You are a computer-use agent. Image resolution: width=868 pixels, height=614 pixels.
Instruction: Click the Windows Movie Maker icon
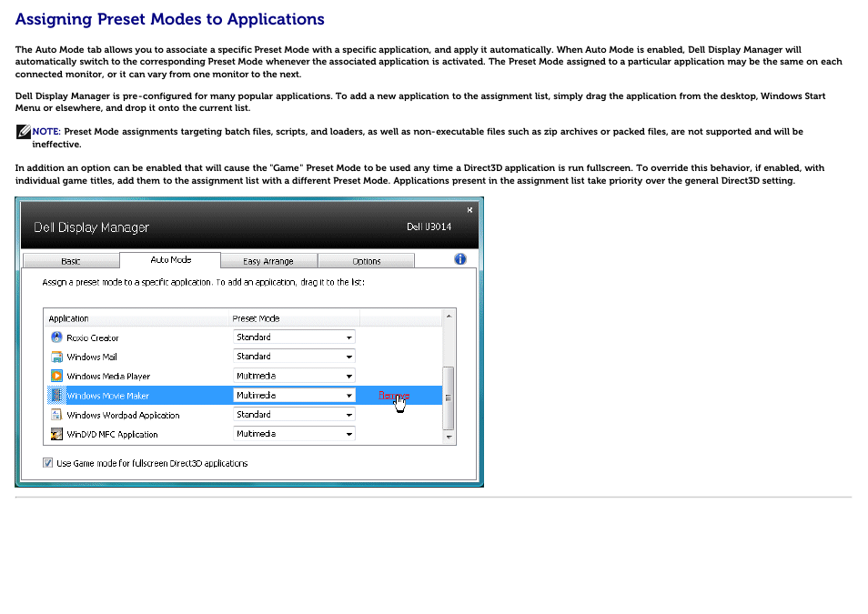tap(56, 396)
